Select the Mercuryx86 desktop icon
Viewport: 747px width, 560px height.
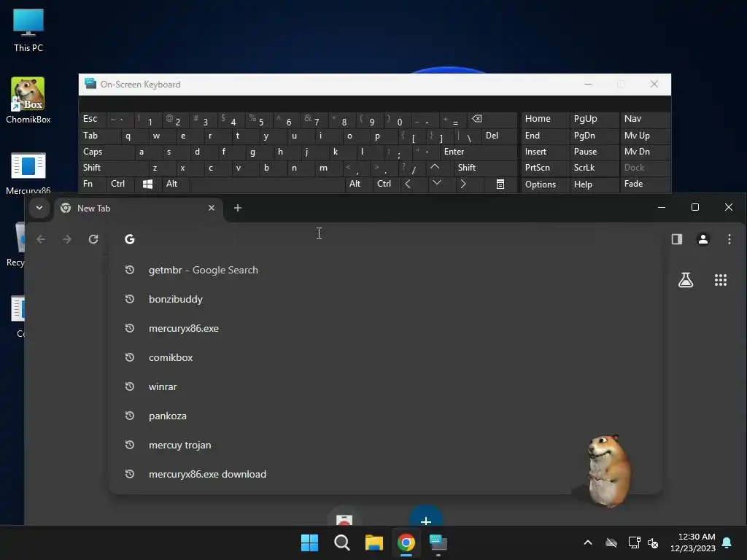click(28, 174)
